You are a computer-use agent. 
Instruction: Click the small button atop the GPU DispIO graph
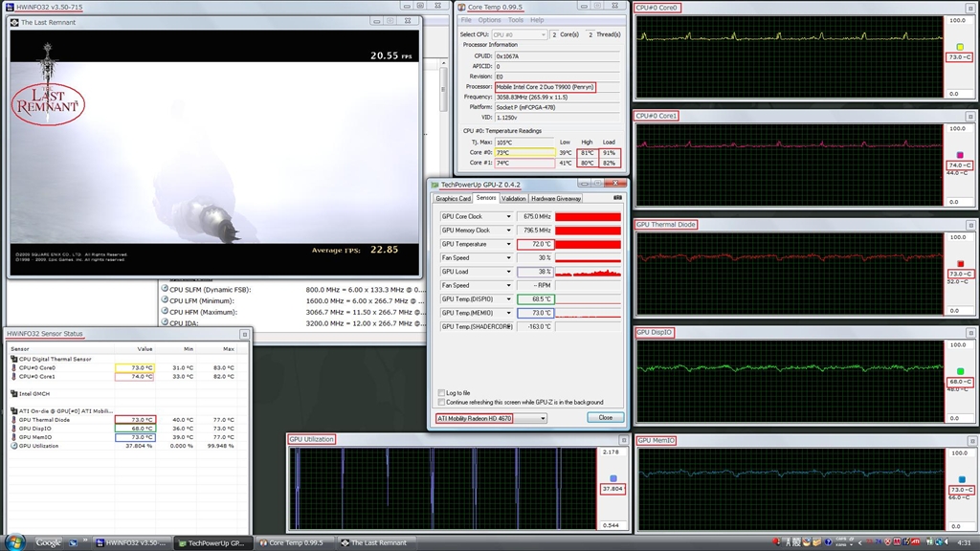point(969,332)
